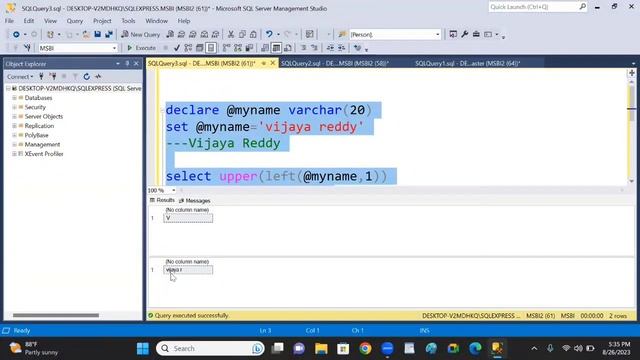Open the View menu
This screenshot has width=640, height=360.
coord(50,21)
